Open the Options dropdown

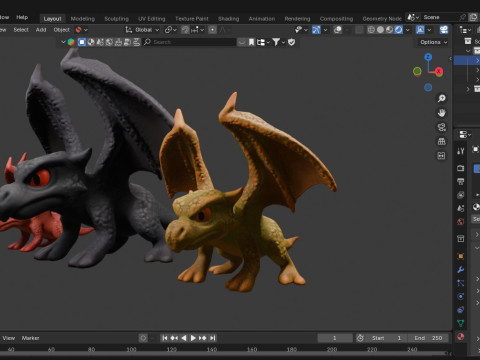[433, 42]
